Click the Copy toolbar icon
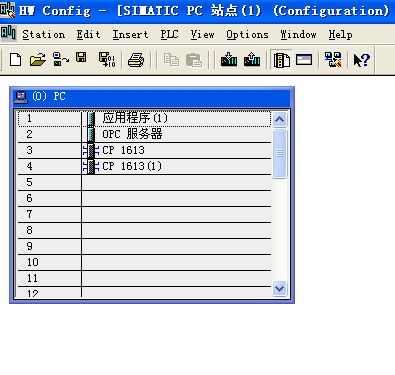Image resolution: width=395 pixels, height=375 pixels. click(x=171, y=60)
